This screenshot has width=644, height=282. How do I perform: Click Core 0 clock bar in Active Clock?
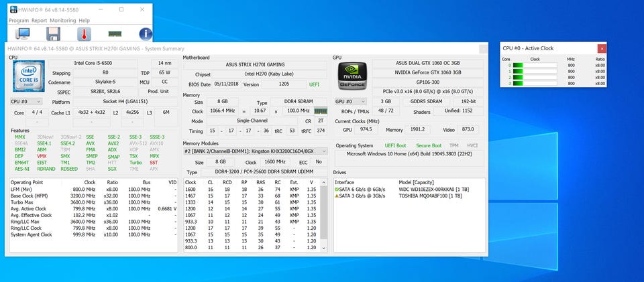click(x=535, y=65)
